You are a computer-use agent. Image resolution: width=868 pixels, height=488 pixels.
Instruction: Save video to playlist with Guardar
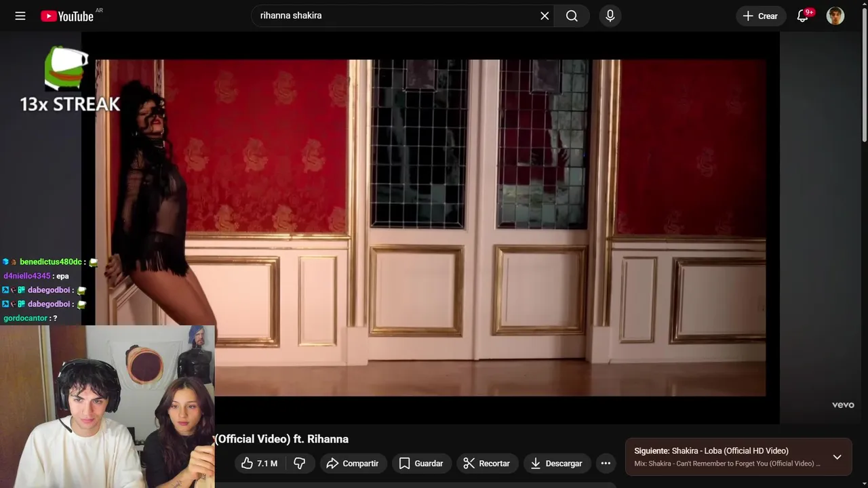421,464
